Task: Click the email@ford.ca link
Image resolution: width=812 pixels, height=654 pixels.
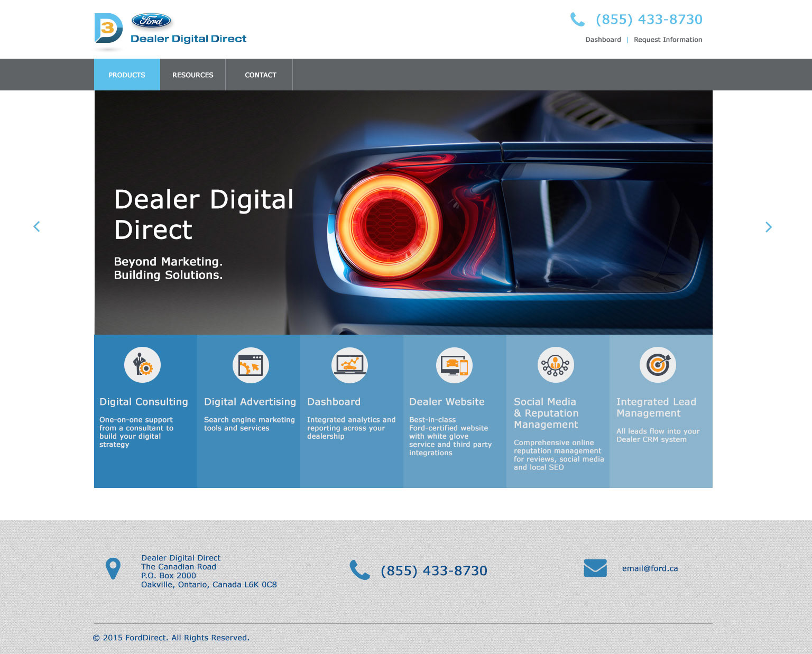Action: pyautogui.click(x=650, y=568)
